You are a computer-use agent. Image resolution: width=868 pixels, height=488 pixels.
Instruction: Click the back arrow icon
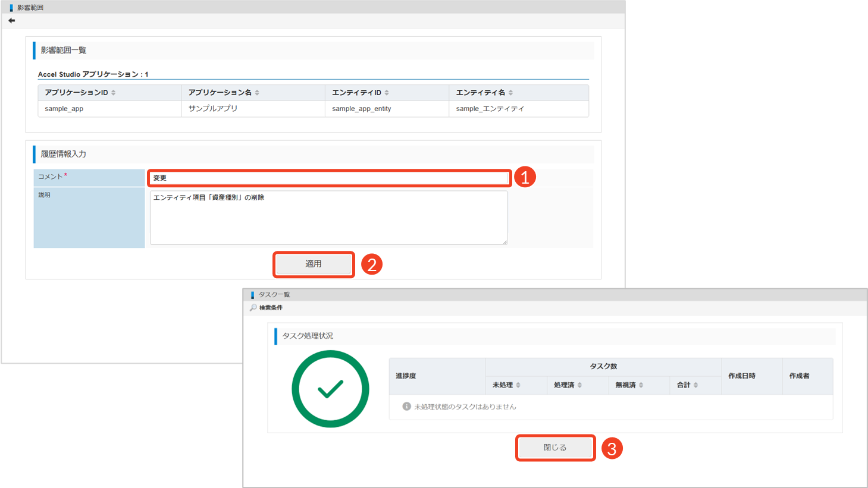click(12, 20)
